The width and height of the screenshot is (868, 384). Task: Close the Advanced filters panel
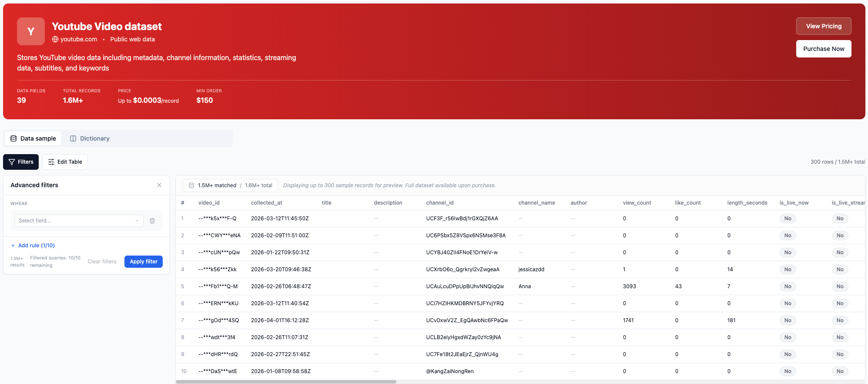(x=159, y=185)
